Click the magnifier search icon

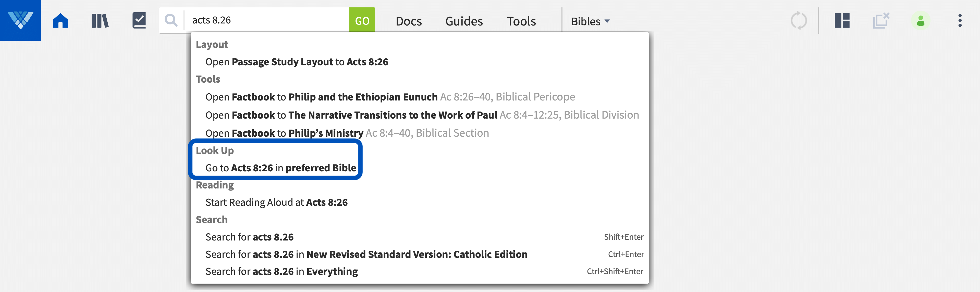coord(171,20)
